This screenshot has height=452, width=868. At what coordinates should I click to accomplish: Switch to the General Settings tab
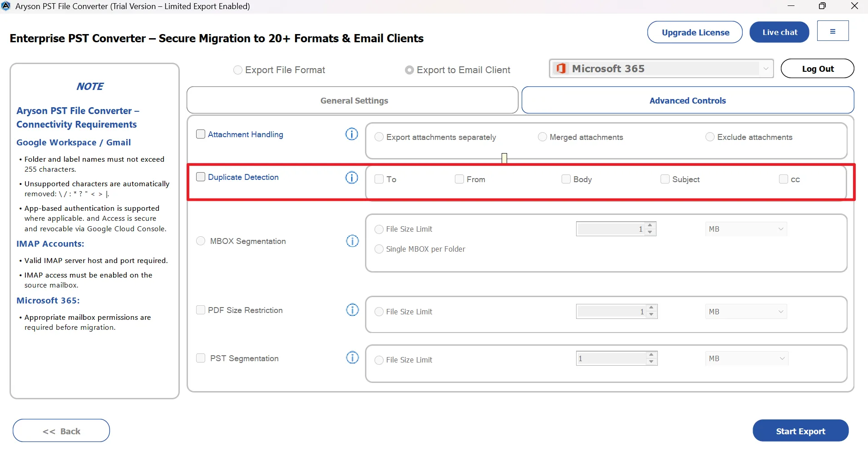(x=352, y=100)
